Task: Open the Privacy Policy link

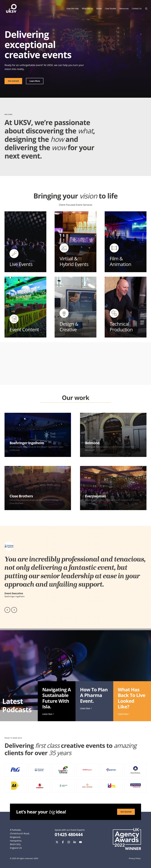Action: (x=135, y=859)
